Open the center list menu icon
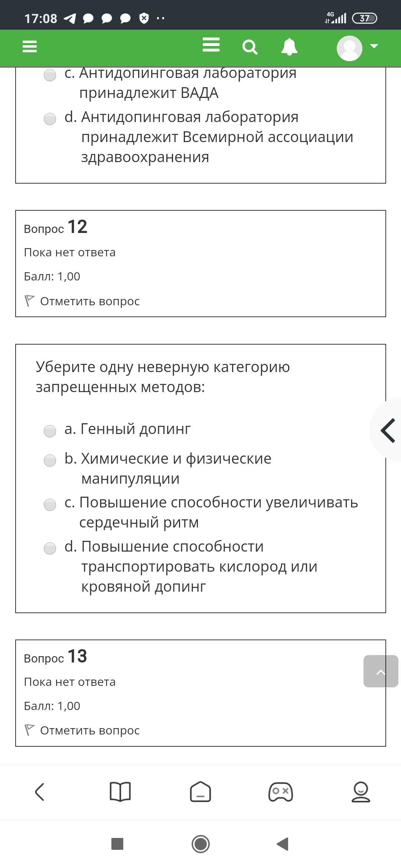Screen dimensions: 401x868 click(211, 45)
